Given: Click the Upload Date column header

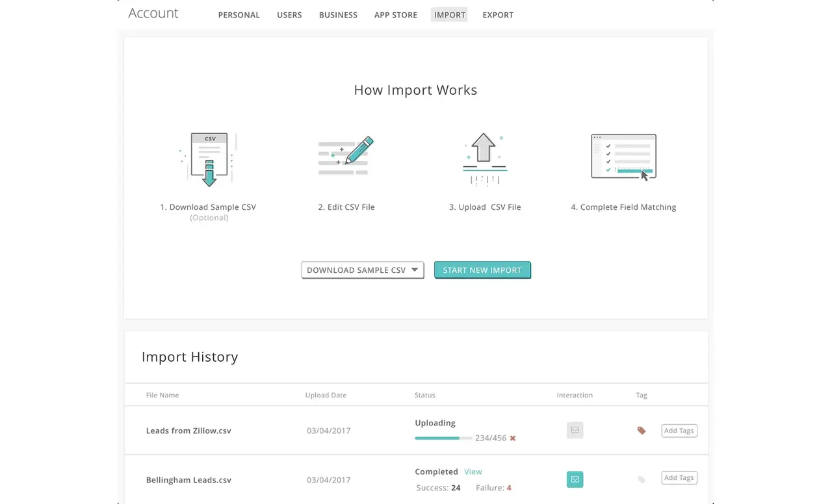Looking at the screenshot, I should 326,395.
